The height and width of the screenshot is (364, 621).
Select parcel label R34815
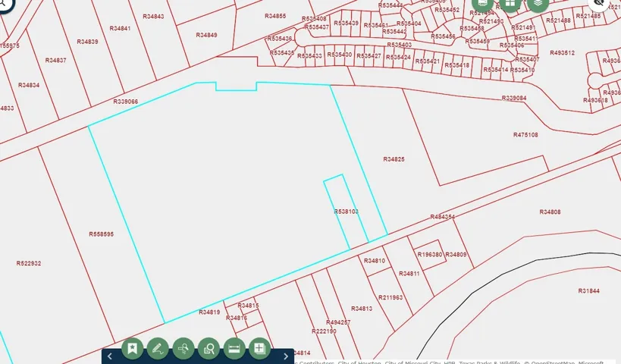tap(248, 306)
